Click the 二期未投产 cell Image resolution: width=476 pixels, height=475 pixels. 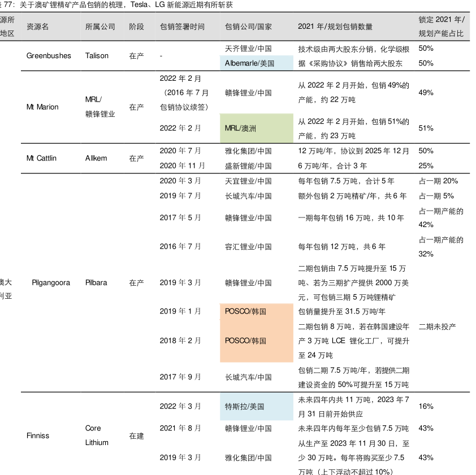click(x=438, y=326)
